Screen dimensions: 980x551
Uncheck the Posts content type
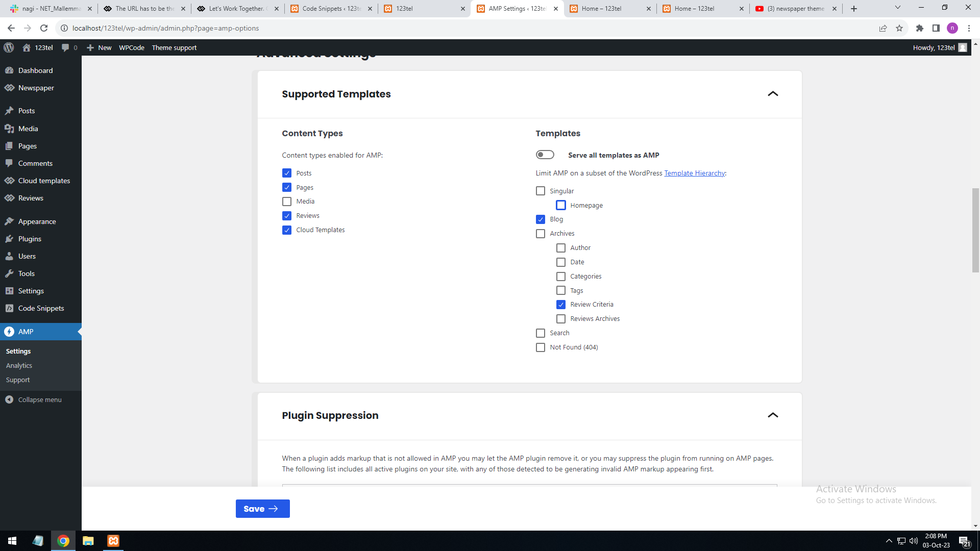tap(287, 173)
